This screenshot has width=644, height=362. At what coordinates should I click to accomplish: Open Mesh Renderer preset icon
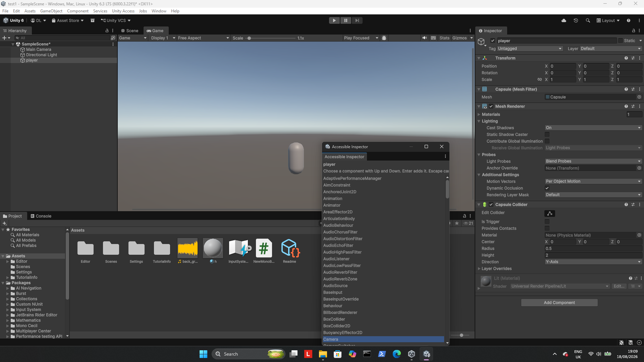633,106
